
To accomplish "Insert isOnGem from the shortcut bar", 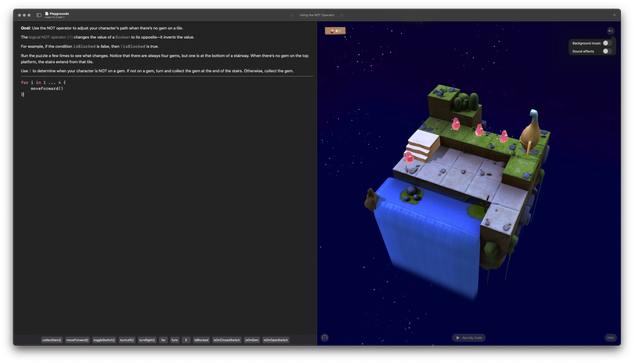I will tap(251, 340).
